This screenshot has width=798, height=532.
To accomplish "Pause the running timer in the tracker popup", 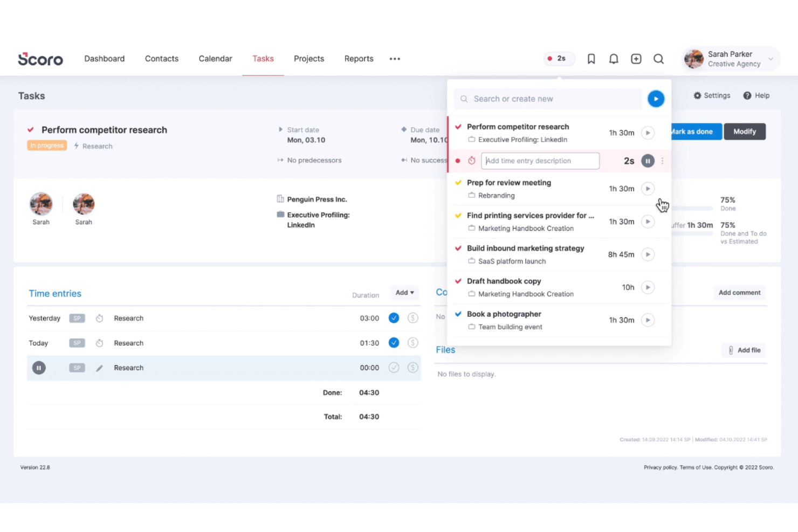I will pyautogui.click(x=648, y=161).
